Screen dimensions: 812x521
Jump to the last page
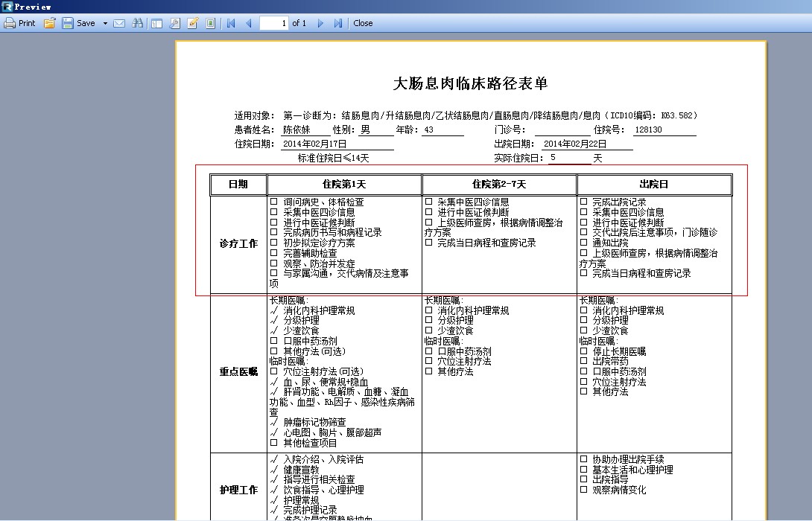click(338, 23)
